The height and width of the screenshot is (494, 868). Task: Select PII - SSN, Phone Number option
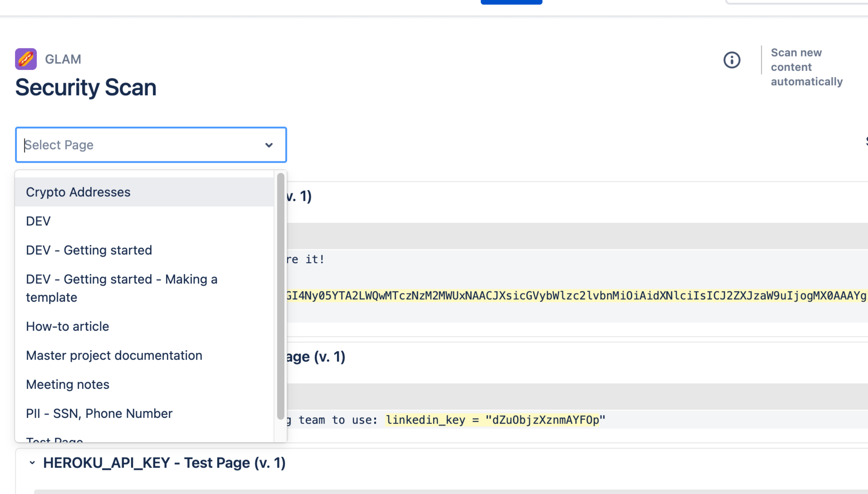(x=99, y=414)
